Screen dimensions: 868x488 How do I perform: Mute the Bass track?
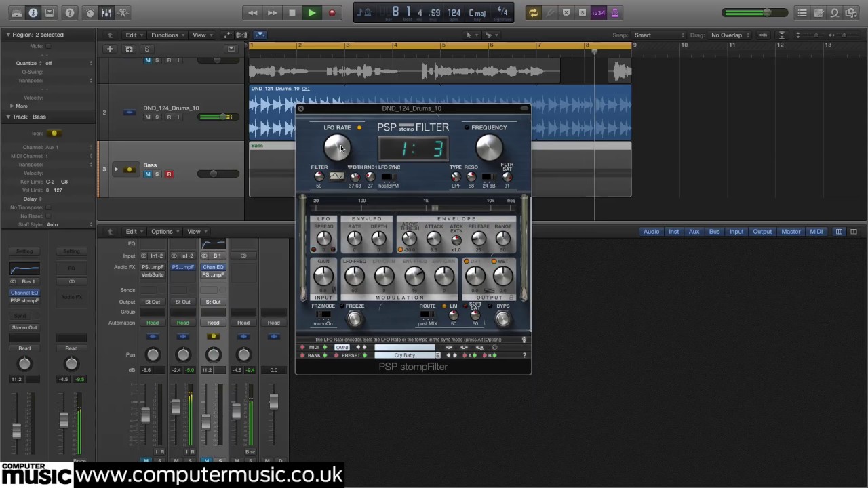click(x=148, y=174)
